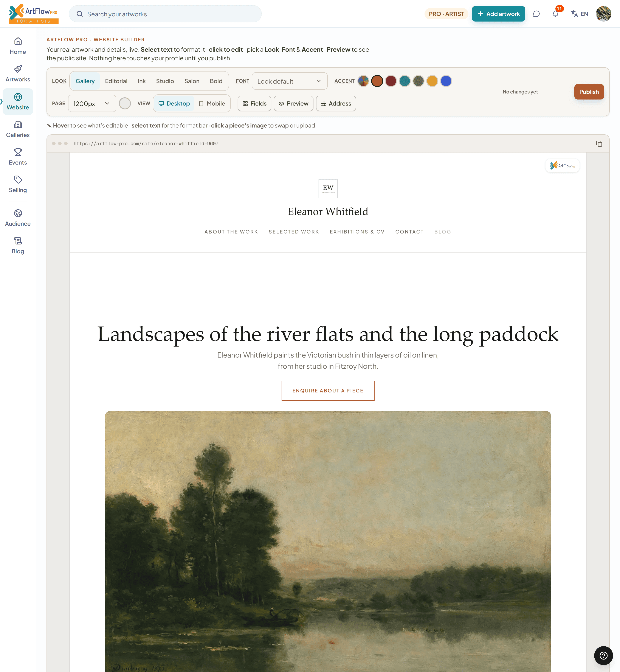Switch view to Desktop
The width and height of the screenshot is (620, 672).
pos(174,103)
